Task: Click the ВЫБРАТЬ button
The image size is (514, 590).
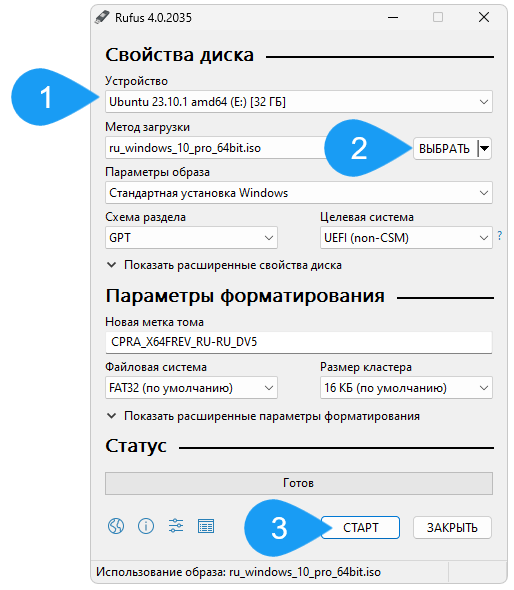Action: 445,149
